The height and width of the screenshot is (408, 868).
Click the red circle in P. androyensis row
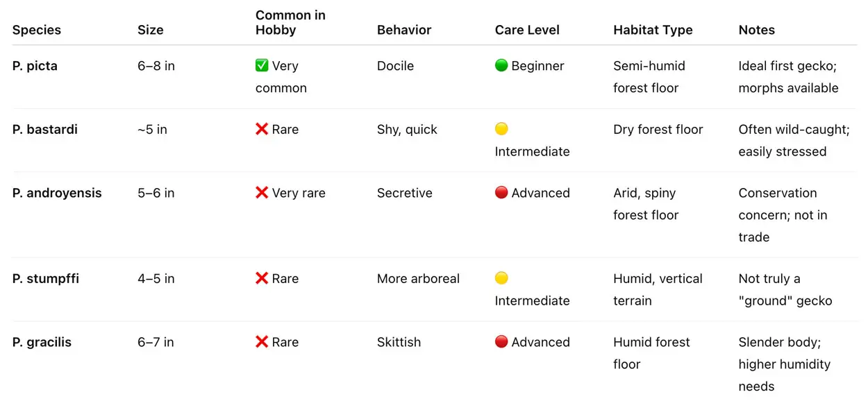[x=501, y=193]
